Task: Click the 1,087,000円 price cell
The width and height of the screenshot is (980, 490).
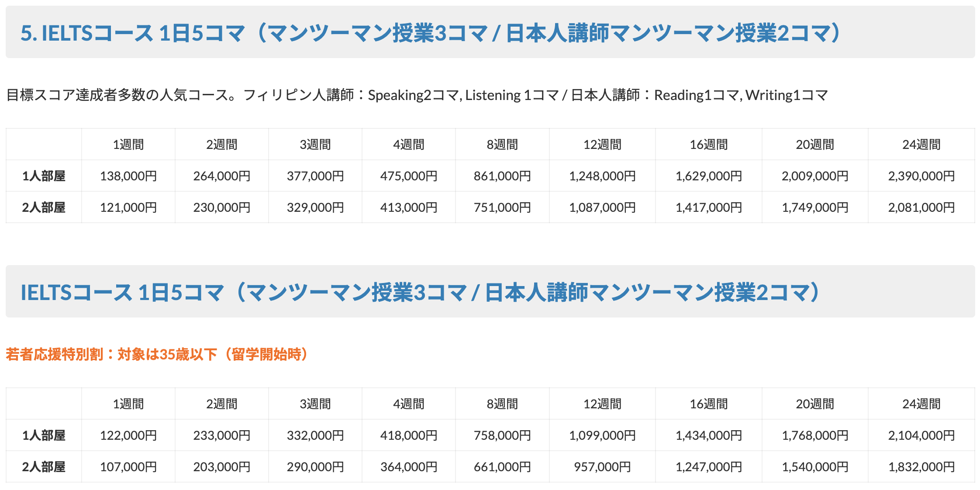Action: tap(602, 207)
